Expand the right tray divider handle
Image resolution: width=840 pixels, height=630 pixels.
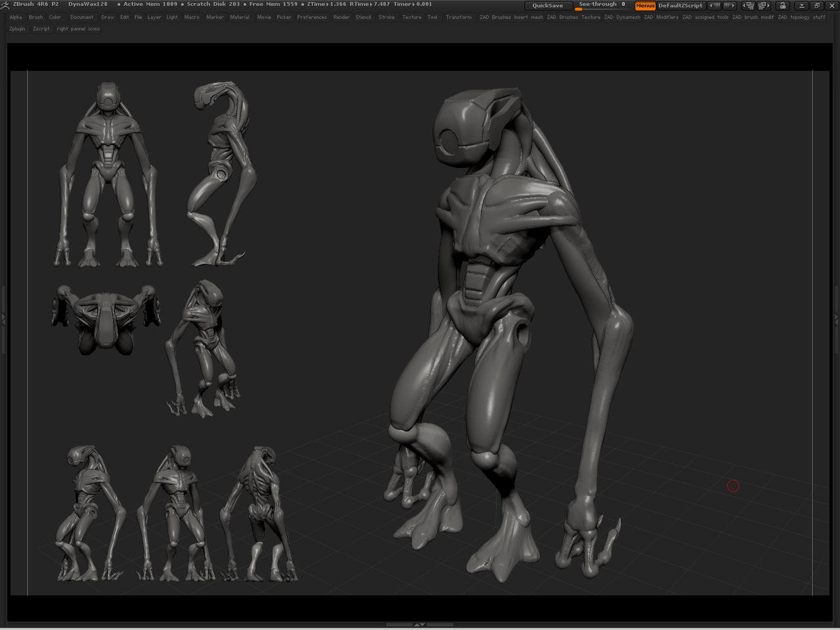tap(837, 319)
